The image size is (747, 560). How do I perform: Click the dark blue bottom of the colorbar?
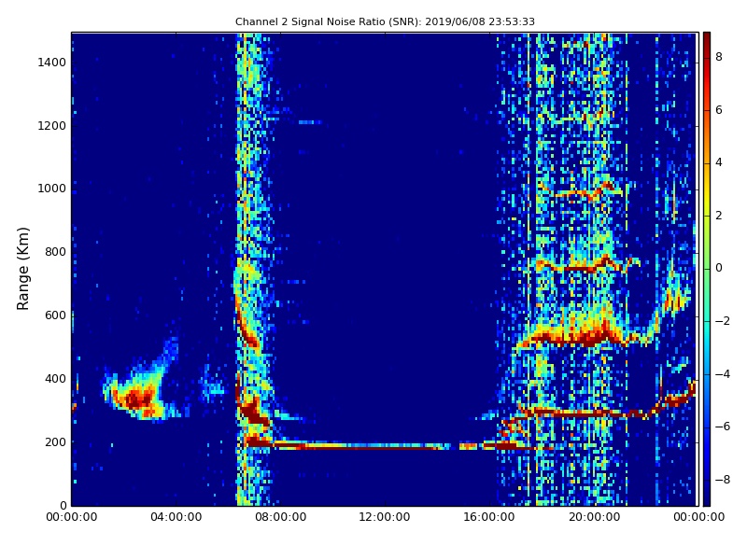(x=707, y=497)
